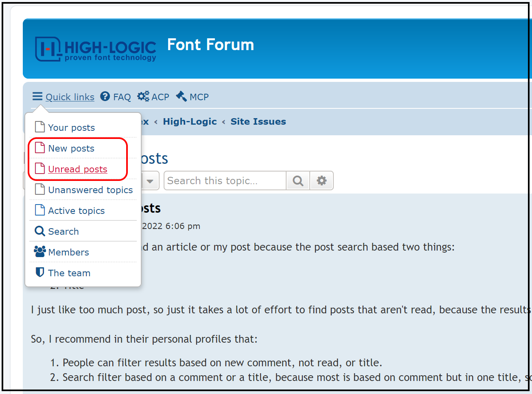Image resolution: width=532 pixels, height=394 pixels.
Task: Click the ACP gears icon
Action: (143, 97)
